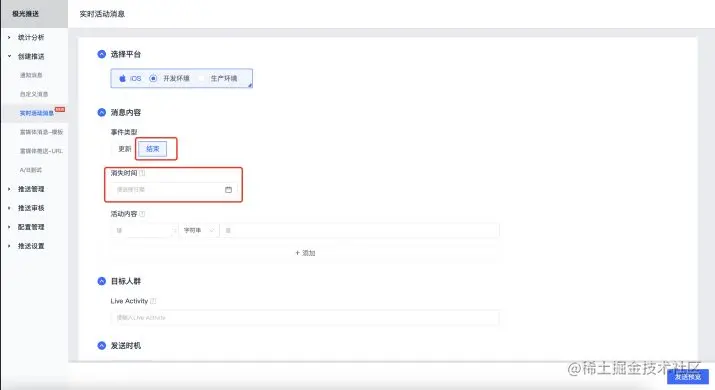715x390 pixels.
Task: Focus the 值 value input in 活动内容
Action: pos(359,230)
